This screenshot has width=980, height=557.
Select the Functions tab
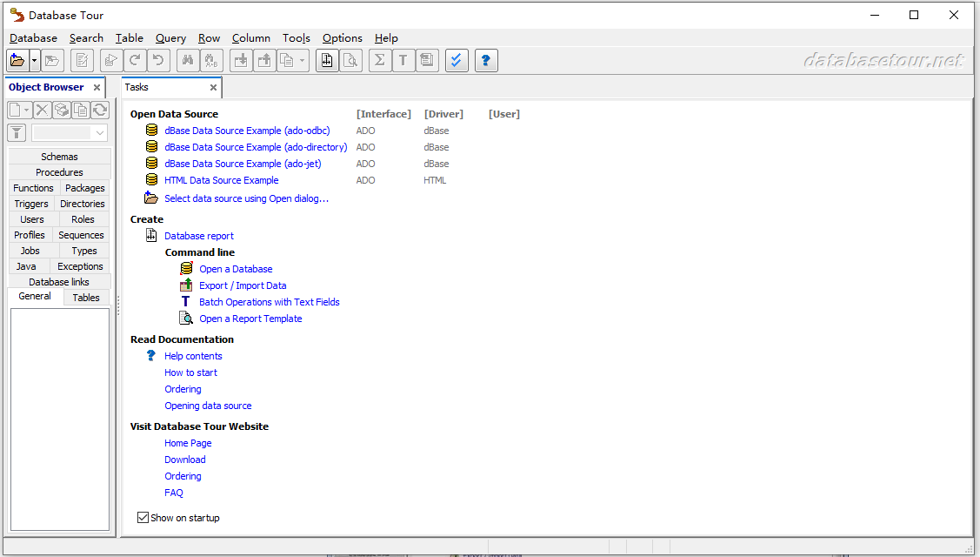34,188
